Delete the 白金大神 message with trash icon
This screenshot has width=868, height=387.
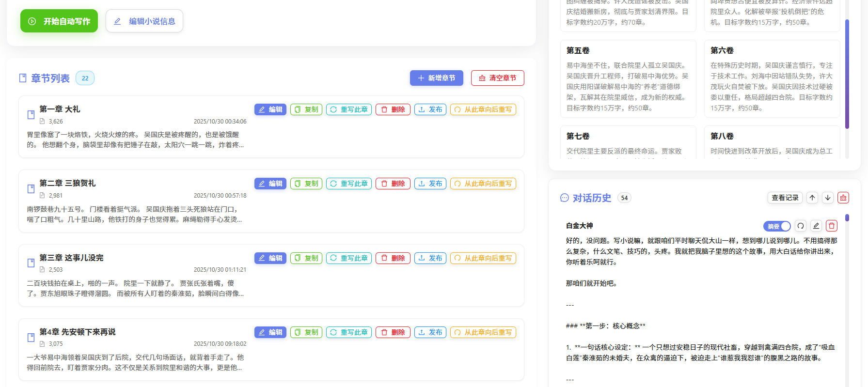point(832,226)
